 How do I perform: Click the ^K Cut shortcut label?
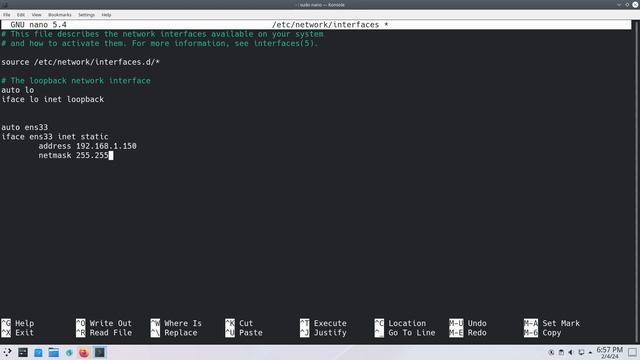click(x=239, y=323)
